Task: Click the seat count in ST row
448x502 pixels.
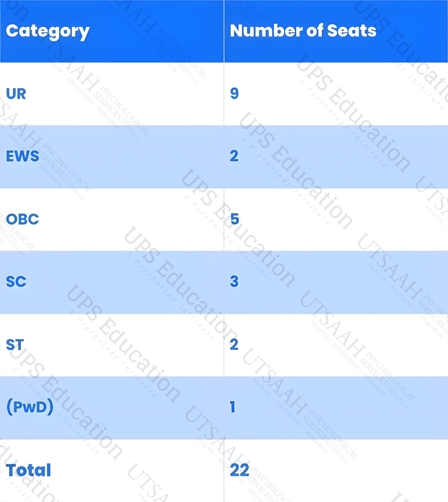Action: pos(234,344)
